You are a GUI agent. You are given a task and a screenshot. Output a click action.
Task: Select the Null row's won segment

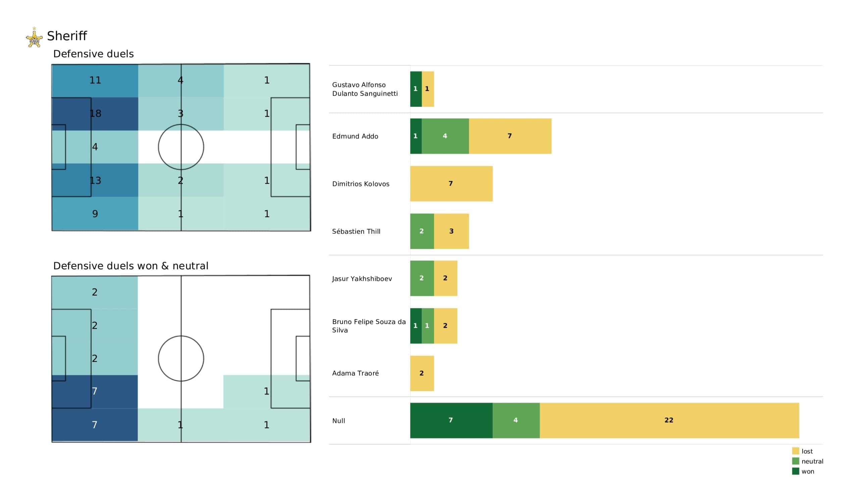click(451, 420)
